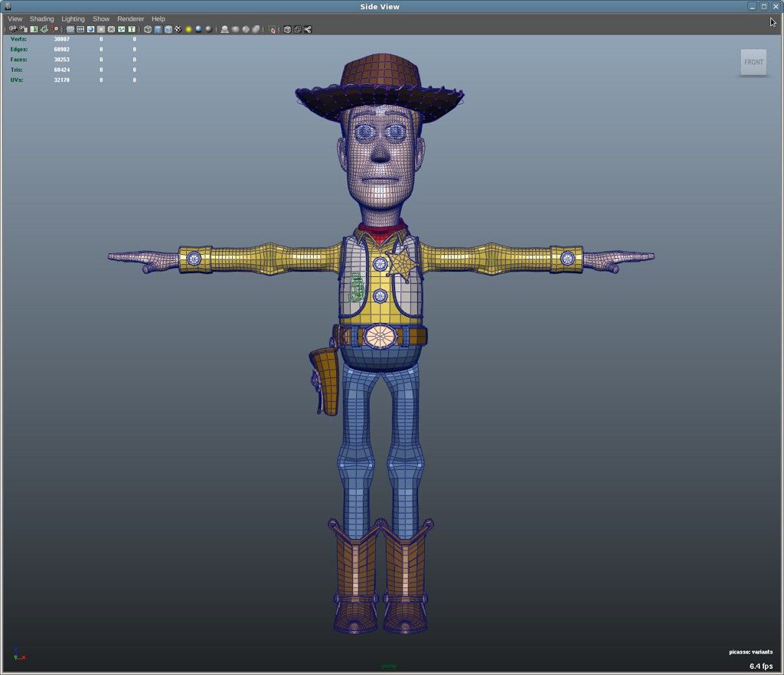The image size is (784, 675).
Task: Expand the Renderer menu
Action: pos(130,18)
